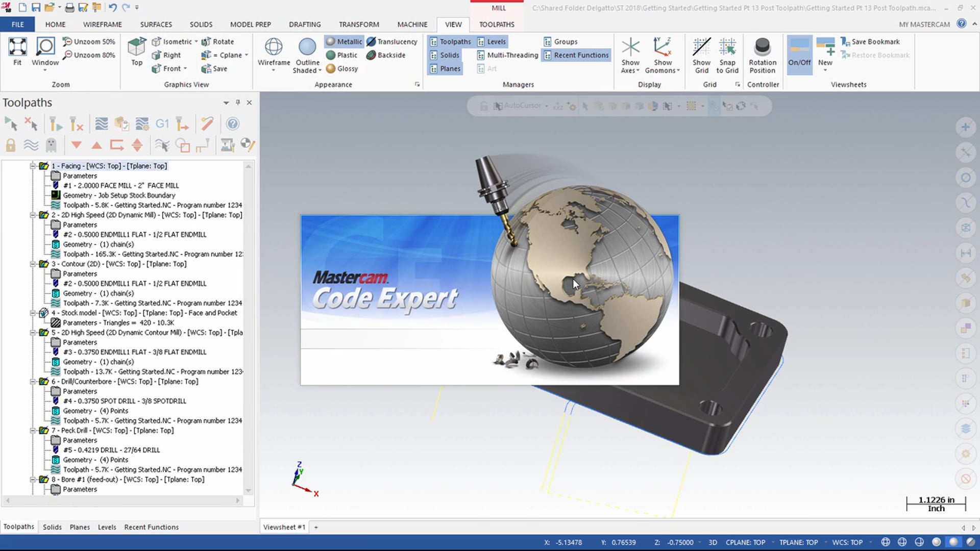The height and width of the screenshot is (551, 980).
Task: Toggle Levels manager visibility
Action: click(x=491, y=42)
